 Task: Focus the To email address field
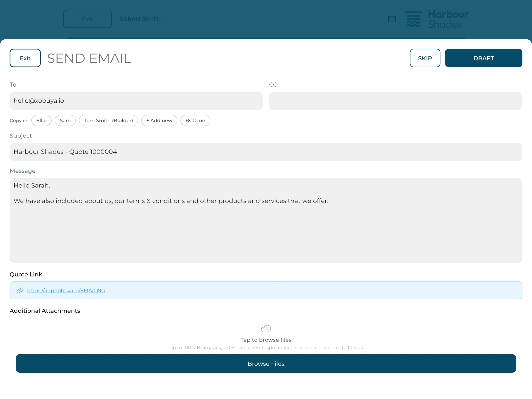tap(136, 101)
